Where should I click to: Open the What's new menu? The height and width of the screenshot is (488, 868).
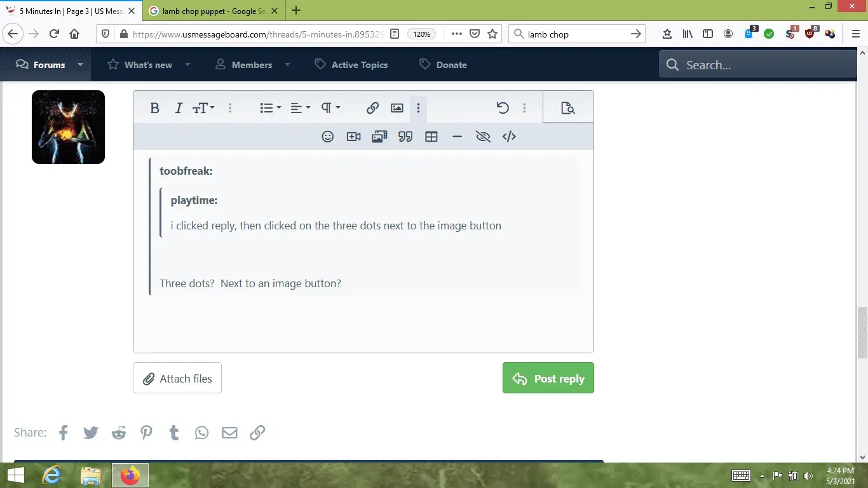tap(148, 65)
